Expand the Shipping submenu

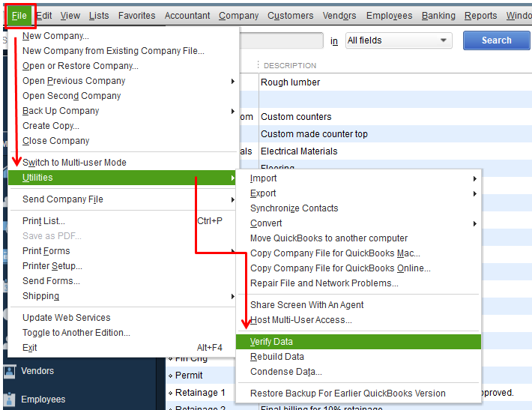coord(122,296)
